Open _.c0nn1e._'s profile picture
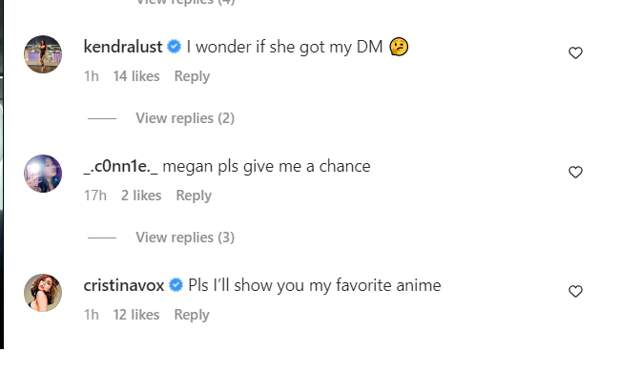The image size is (620, 372). [x=43, y=174]
